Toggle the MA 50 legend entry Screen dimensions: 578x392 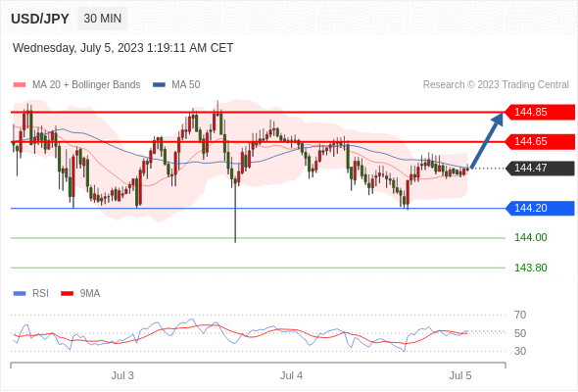coord(176,85)
